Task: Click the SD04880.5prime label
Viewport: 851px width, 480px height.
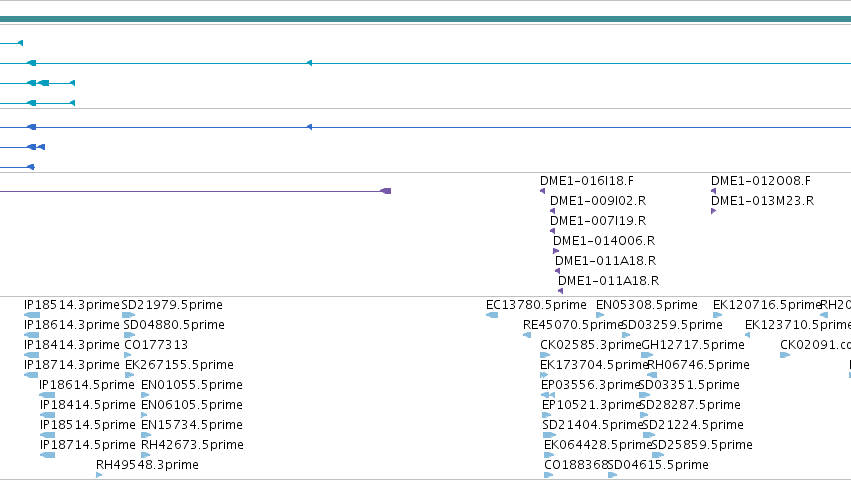Action: pyautogui.click(x=174, y=325)
